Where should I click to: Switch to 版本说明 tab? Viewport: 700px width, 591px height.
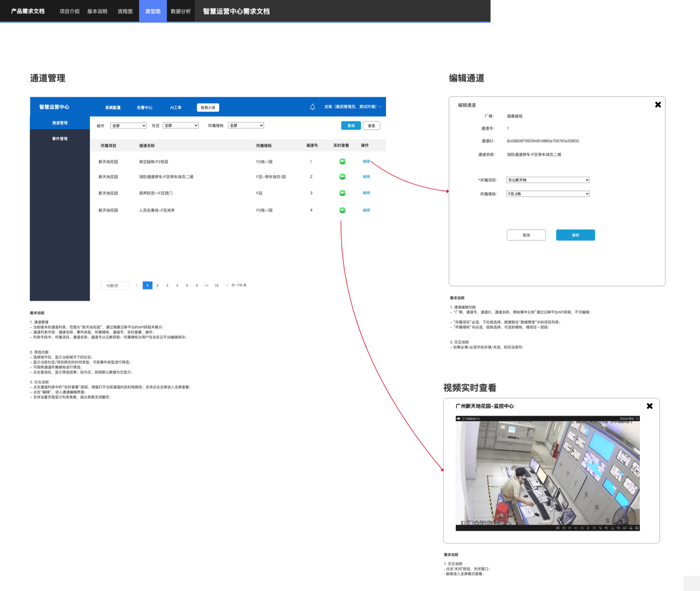tap(97, 11)
